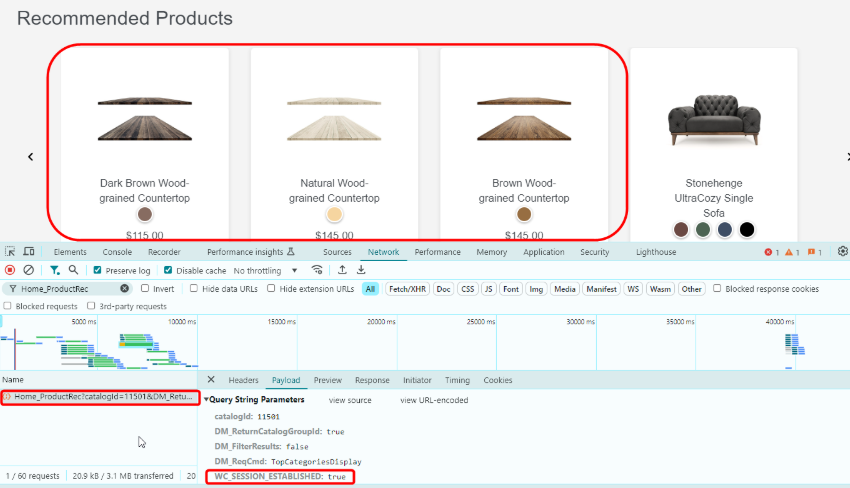This screenshot has width=850, height=488.
Task: Toggle device toolbar icon
Action: 29,252
